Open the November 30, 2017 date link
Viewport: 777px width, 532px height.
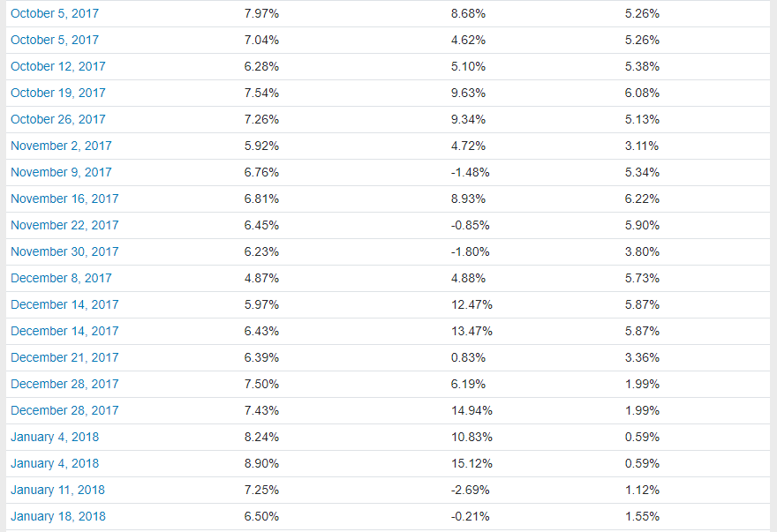[64, 251]
